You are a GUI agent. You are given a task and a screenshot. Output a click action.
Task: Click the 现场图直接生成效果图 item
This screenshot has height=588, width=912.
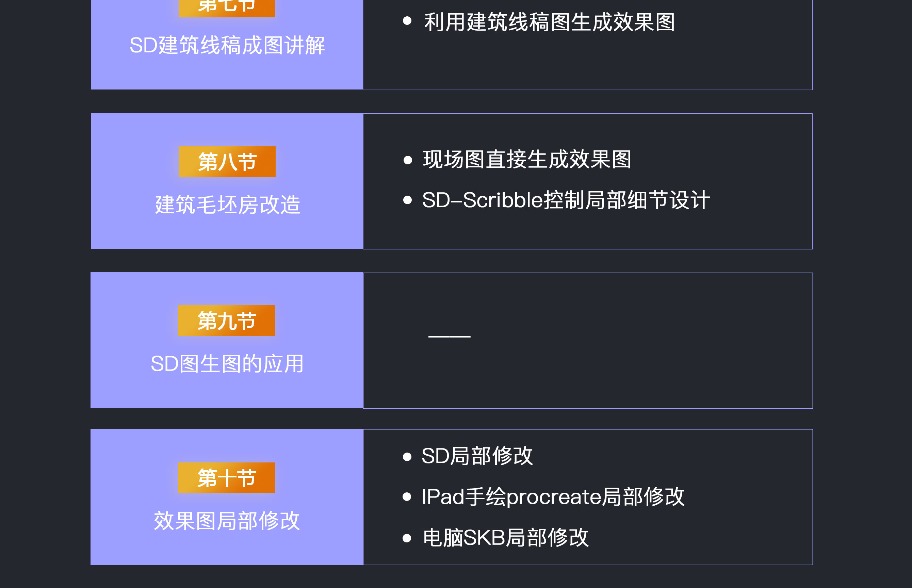527,159
